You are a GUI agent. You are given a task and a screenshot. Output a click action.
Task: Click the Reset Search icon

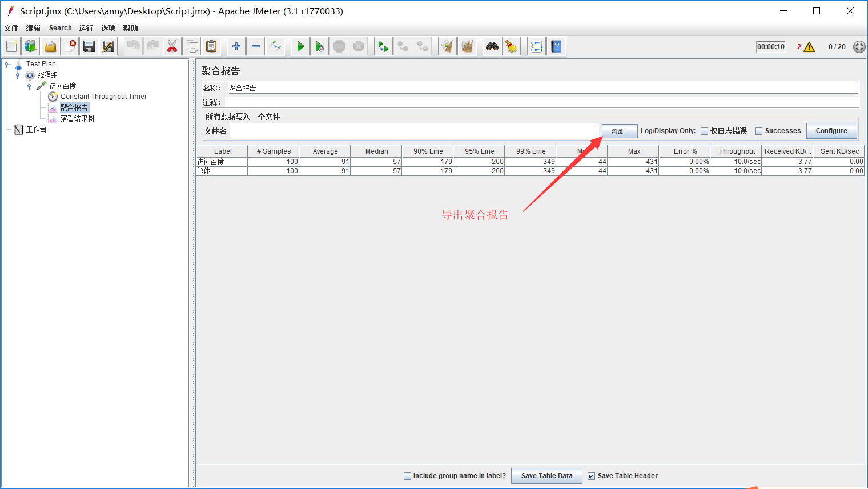point(512,46)
